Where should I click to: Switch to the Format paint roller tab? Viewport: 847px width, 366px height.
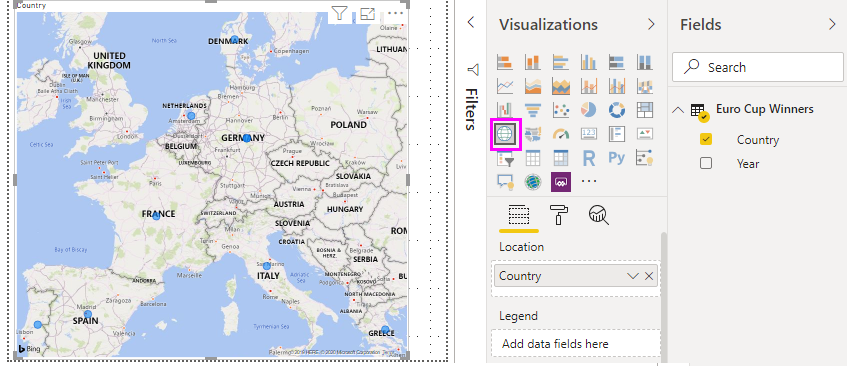coord(559,215)
